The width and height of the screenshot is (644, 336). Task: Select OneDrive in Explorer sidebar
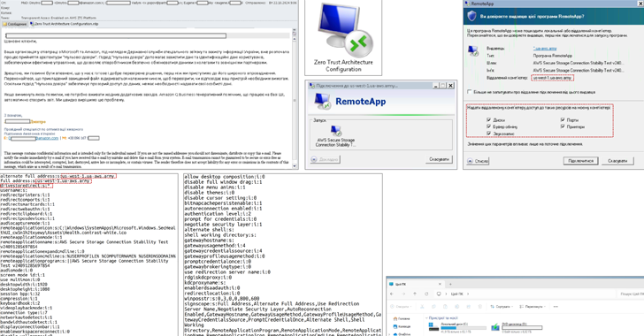tap(402, 334)
